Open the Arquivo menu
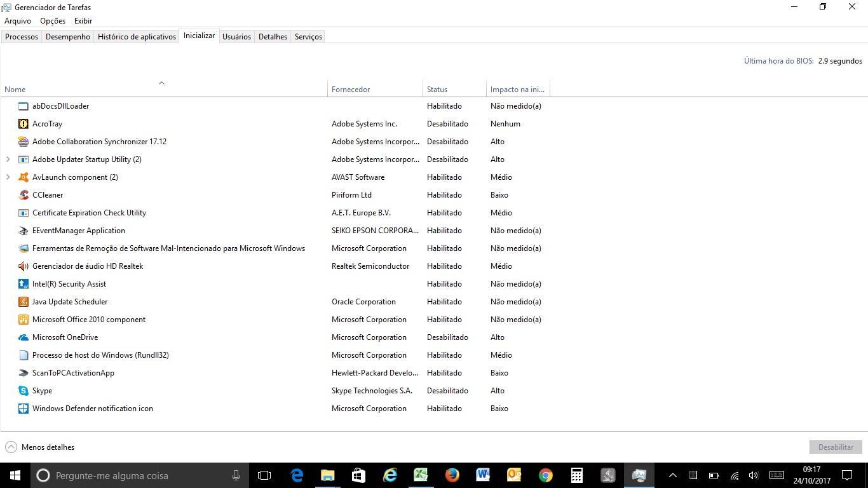The width and height of the screenshot is (868, 488). [18, 21]
